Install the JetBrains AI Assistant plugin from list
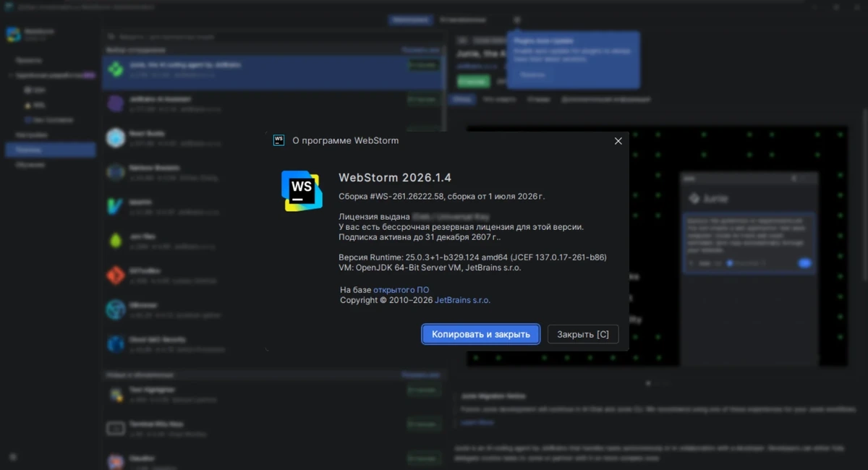 pos(422,99)
